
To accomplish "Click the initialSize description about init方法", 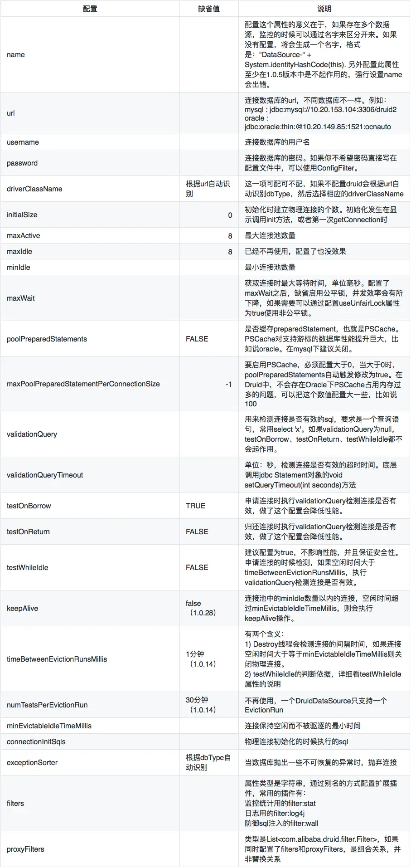I will click(321, 215).
